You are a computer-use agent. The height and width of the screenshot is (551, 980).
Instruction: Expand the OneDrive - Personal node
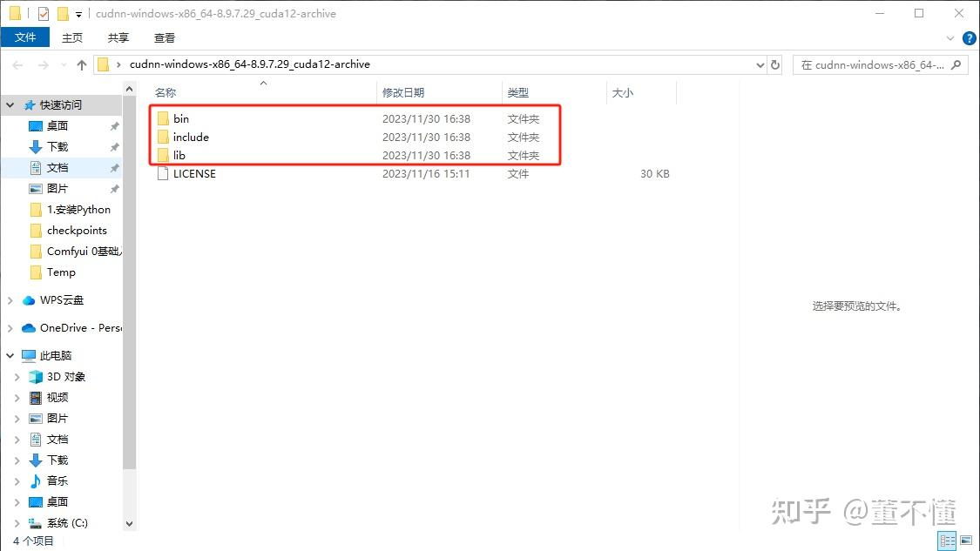pos(10,328)
